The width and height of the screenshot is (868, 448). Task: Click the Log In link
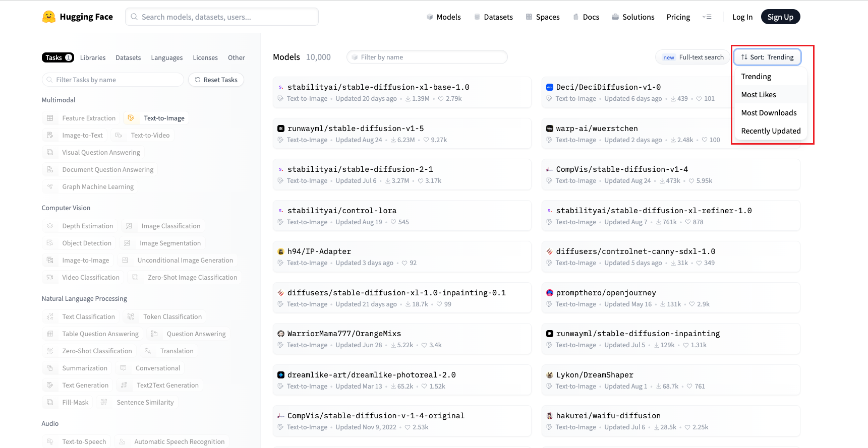[742, 17]
